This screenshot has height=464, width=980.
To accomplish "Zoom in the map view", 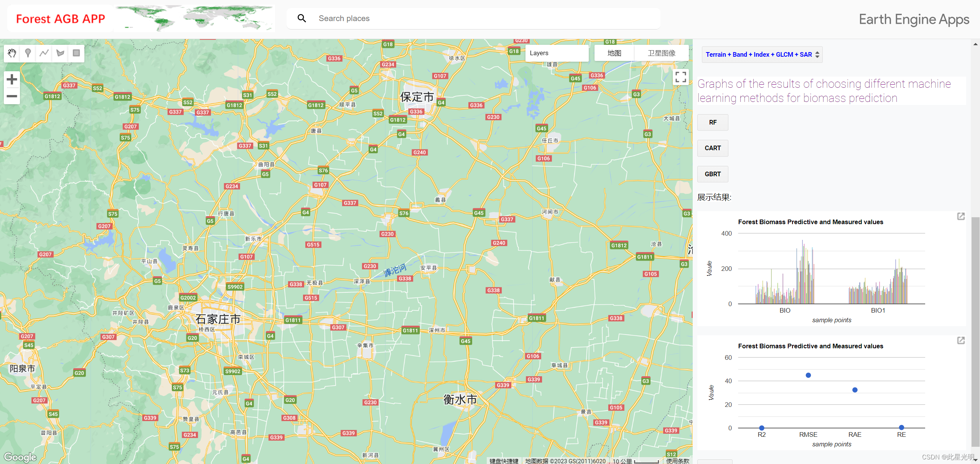I will [12, 79].
